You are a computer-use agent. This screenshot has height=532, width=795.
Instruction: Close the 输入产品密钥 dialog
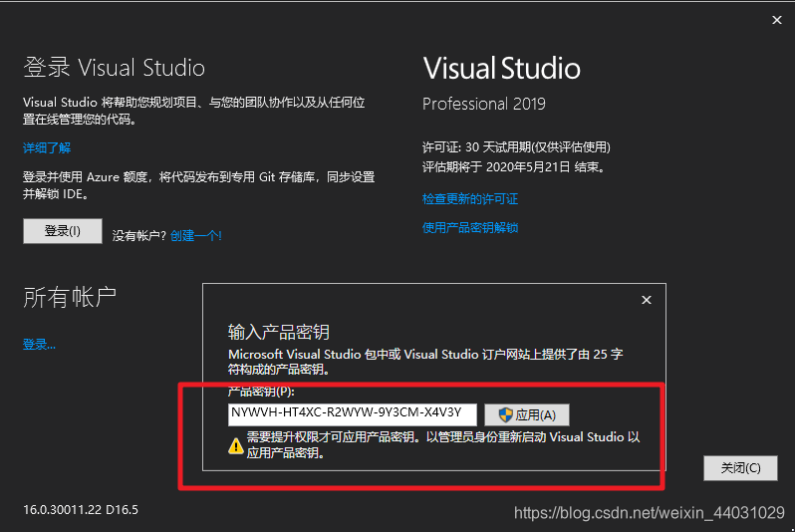(x=647, y=300)
